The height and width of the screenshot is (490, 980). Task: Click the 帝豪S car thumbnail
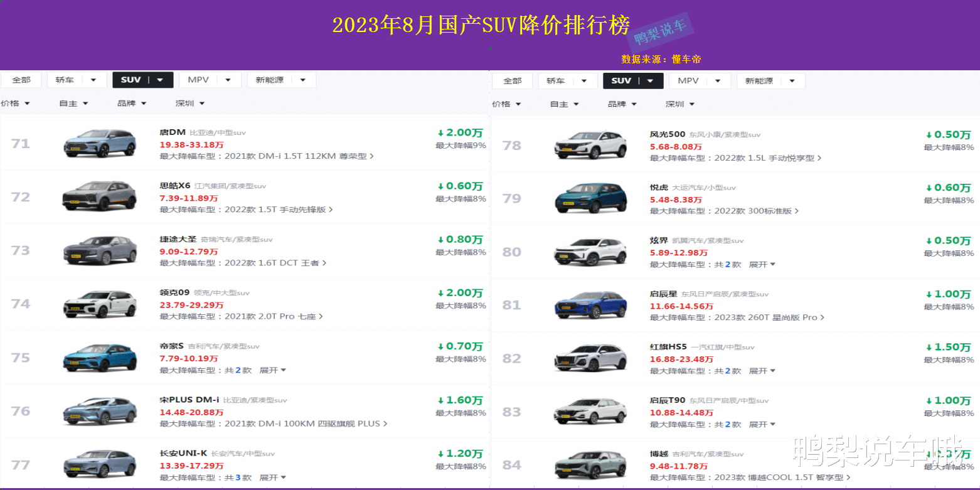pyautogui.click(x=100, y=357)
